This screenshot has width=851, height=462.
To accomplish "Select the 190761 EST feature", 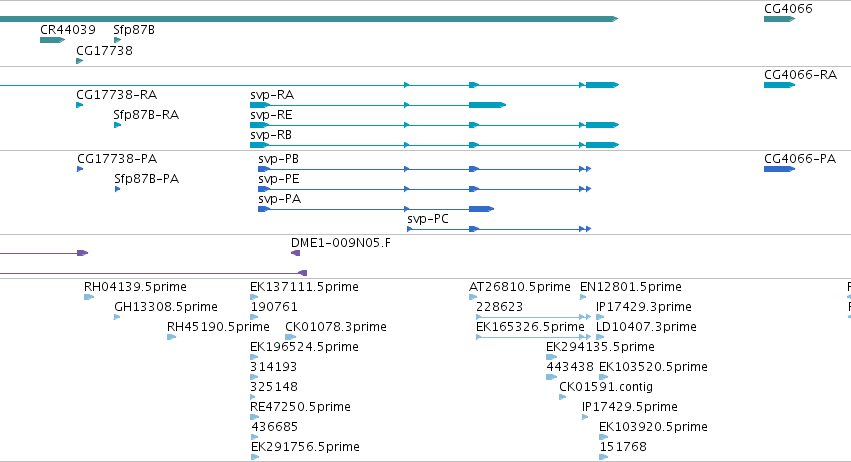I will tap(254, 317).
